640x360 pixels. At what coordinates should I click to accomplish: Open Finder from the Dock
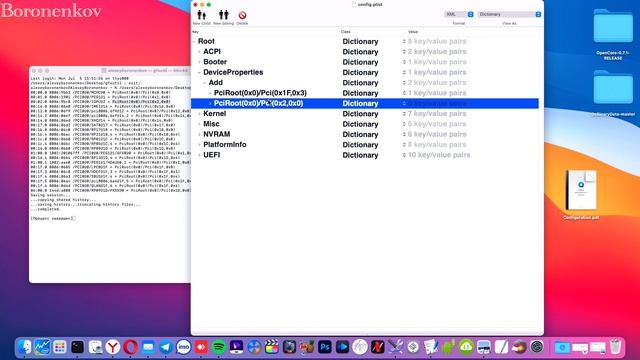pos(25,347)
